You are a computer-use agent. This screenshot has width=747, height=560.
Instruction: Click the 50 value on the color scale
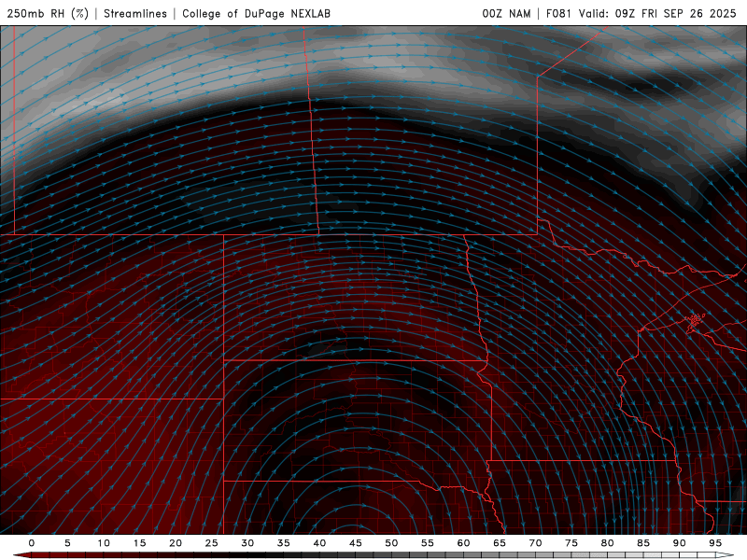pos(391,543)
